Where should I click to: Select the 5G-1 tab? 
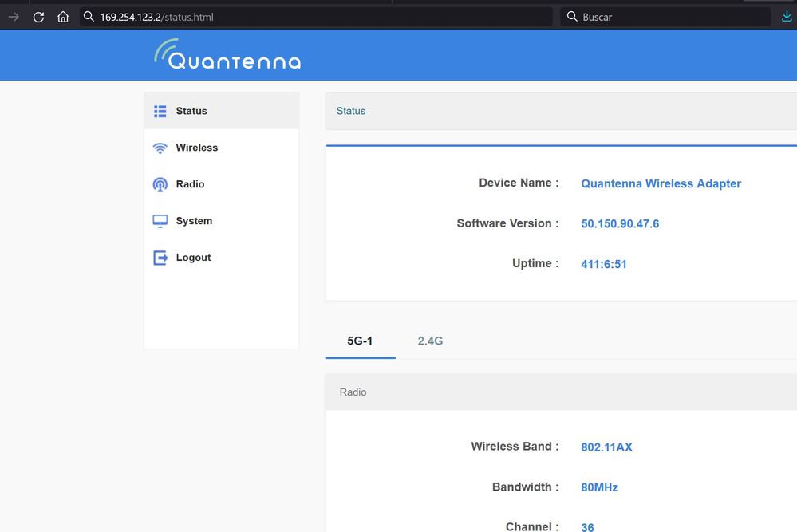click(x=360, y=341)
